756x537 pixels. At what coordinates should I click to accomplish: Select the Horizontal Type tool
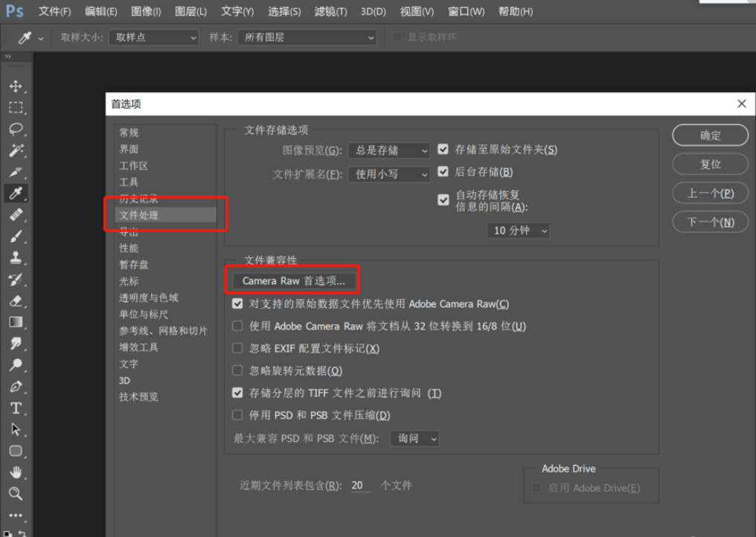coord(16,408)
